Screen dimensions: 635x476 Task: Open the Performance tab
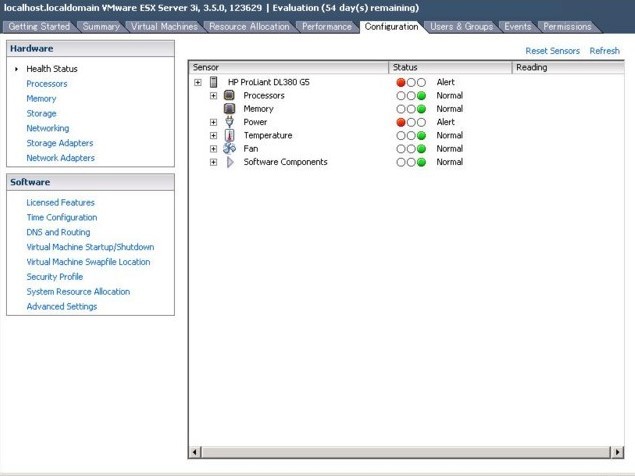(326, 27)
